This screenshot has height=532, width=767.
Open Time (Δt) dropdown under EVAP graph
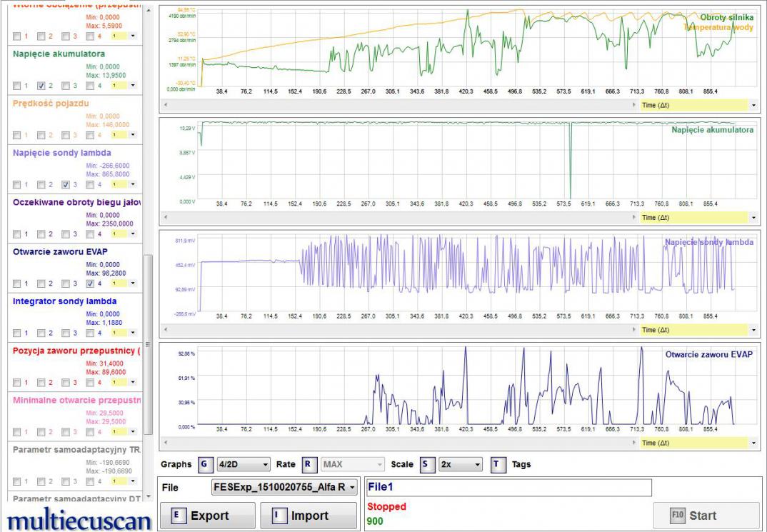pyautogui.click(x=754, y=443)
